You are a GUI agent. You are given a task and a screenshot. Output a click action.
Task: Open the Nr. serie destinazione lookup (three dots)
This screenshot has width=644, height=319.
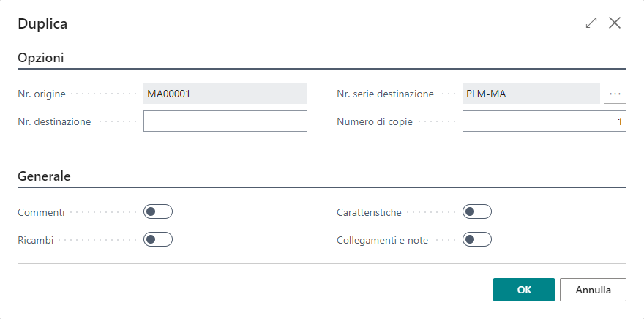pyautogui.click(x=615, y=94)
